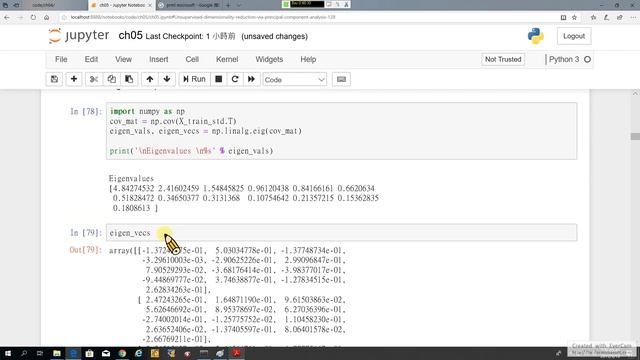640x360 pixels.
Task: Click inside the In [78] code cell
Action: tap(341, 131)
